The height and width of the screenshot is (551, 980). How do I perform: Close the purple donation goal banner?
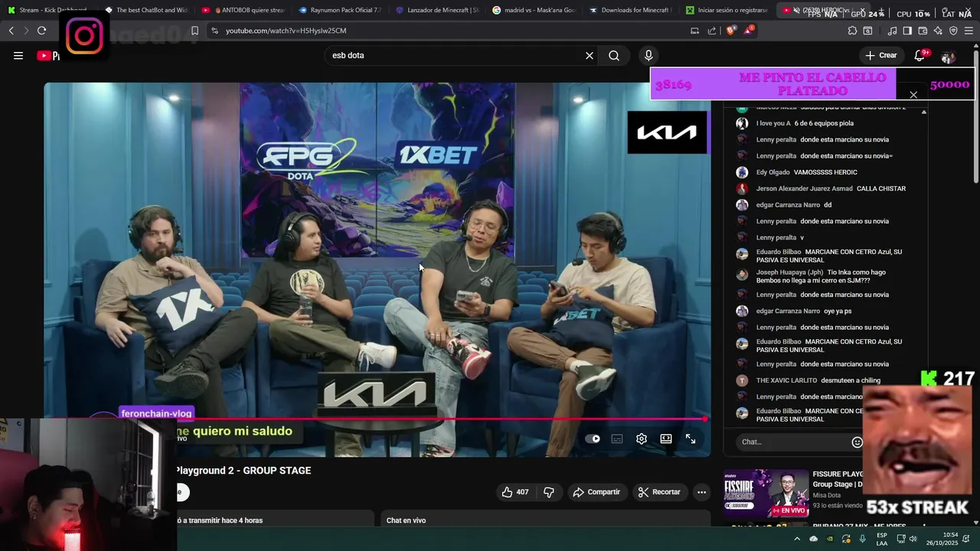pyautogui.click(x=913, y=95)
